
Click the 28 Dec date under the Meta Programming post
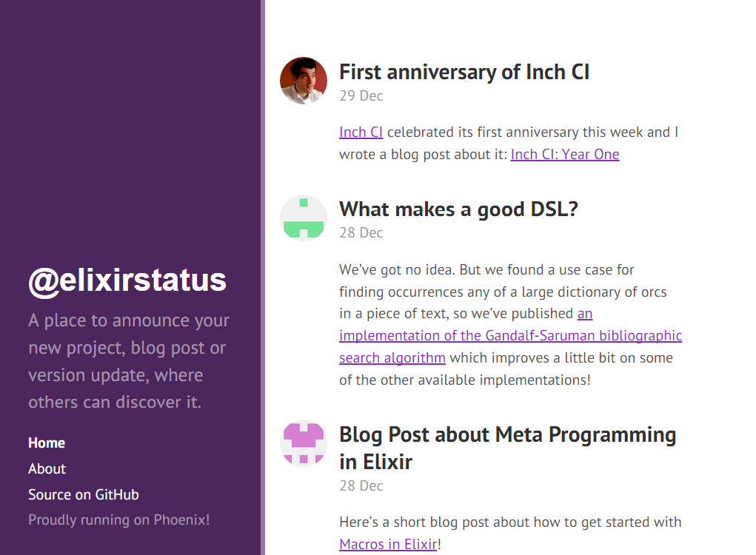pyautogui.click(x=361, y=485)
